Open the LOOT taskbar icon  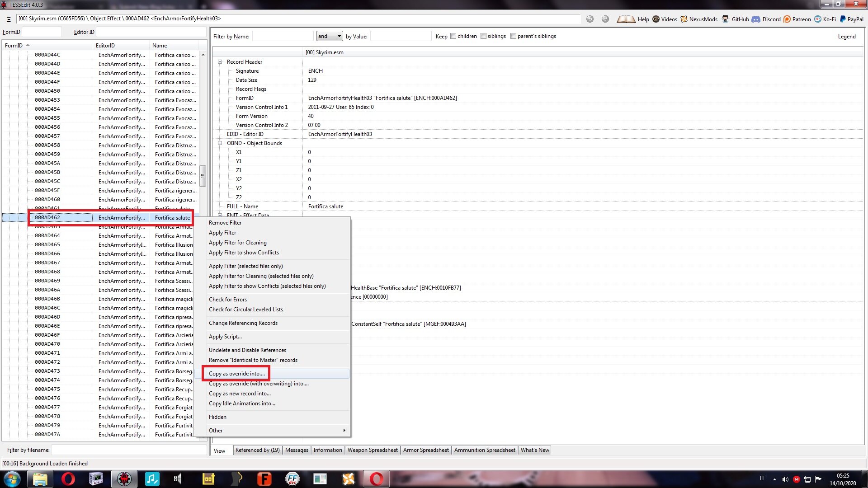pyautogui.click(x=208, y=479)
